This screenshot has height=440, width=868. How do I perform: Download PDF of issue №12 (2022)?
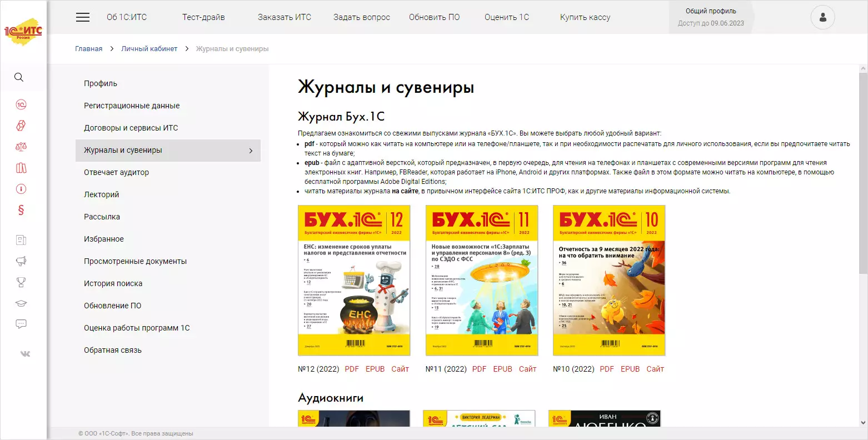(352, 369)
